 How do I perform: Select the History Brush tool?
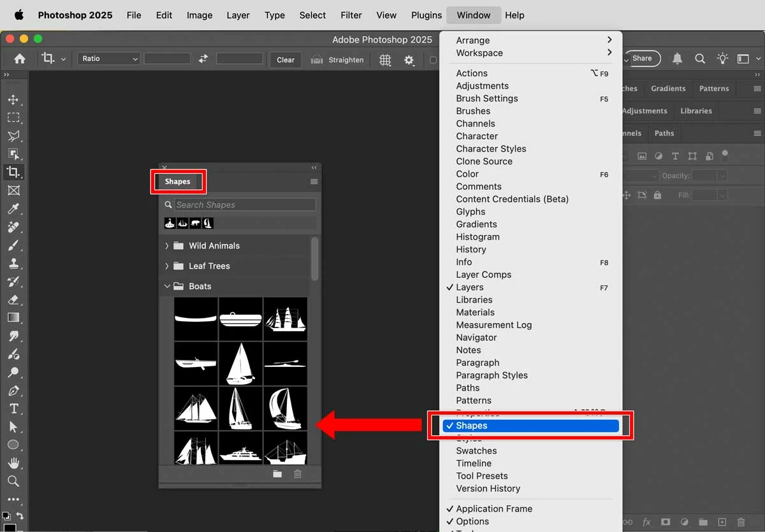point(13,282)
